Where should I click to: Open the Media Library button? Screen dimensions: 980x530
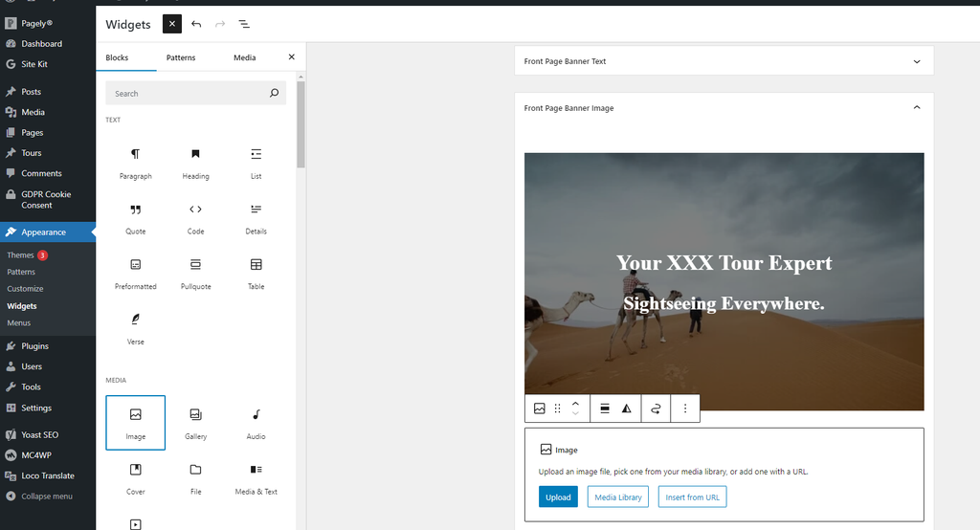tap(617, 497)
